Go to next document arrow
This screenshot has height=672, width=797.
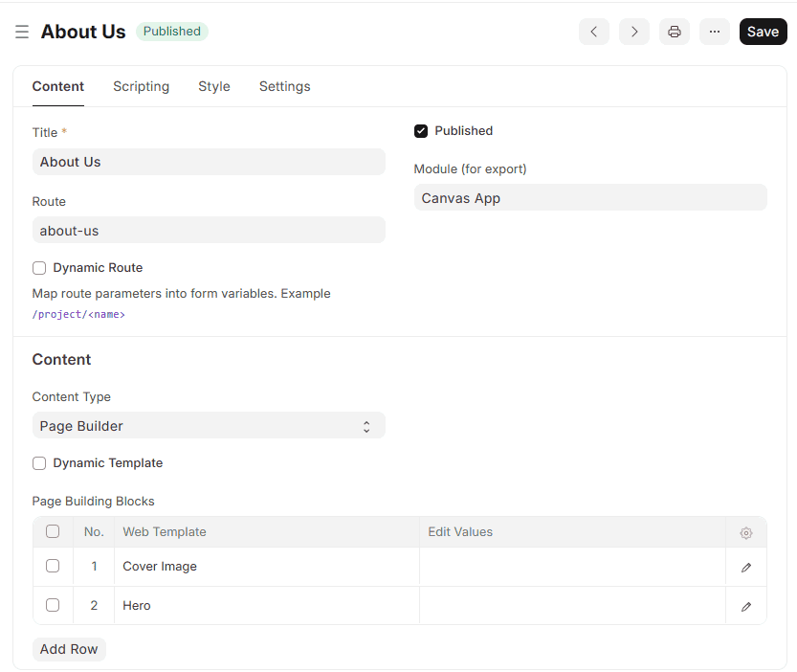coord(633,32)
